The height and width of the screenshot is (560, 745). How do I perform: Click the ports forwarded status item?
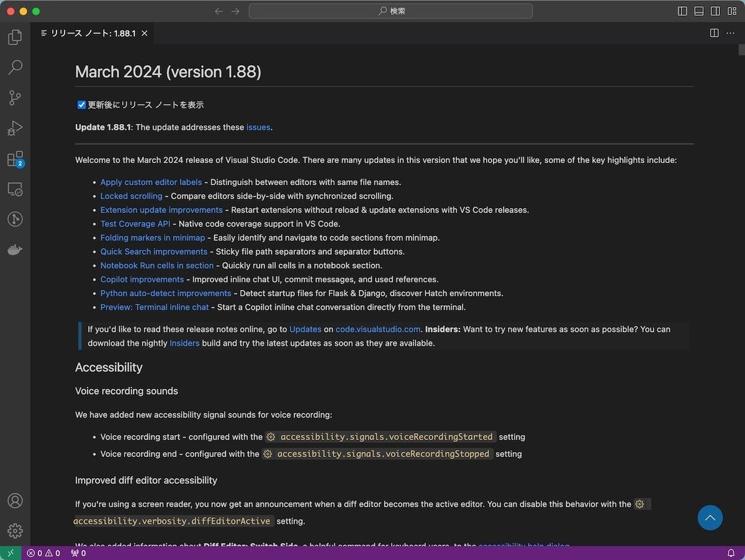[79, 553]
